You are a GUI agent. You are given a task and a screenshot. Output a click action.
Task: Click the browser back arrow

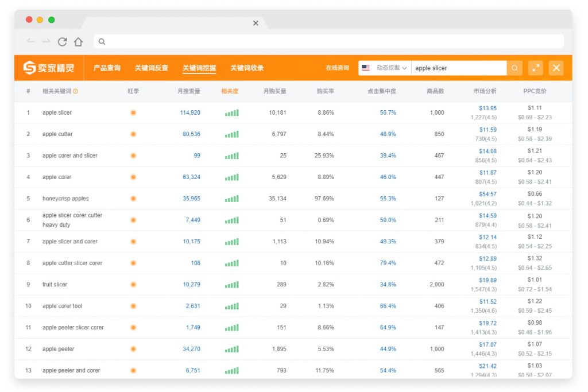[31, 41]
